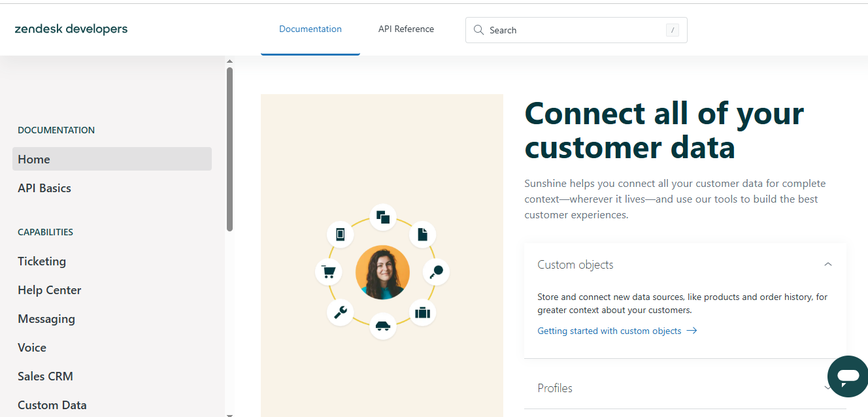This screenshot has height=417, width=868.
Task: Click the car icon in circle
Action: click(x=383, y=326)
